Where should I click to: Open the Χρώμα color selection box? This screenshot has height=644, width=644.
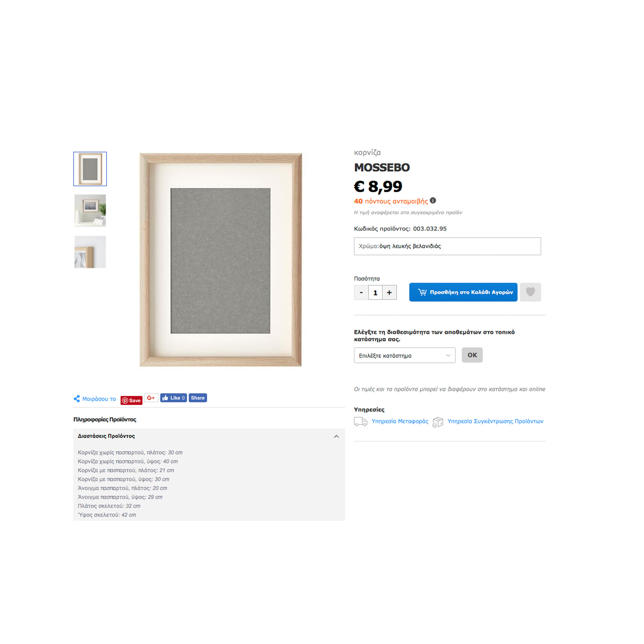(x=447, y=246)
